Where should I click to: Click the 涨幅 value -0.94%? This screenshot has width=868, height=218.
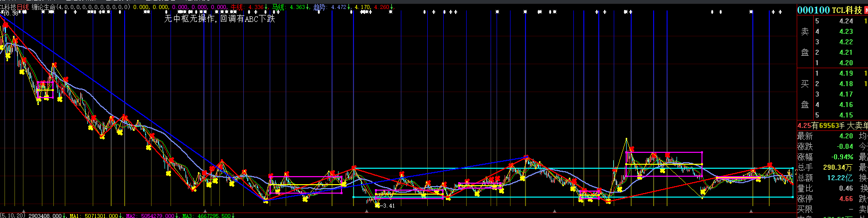pos(843,157)
